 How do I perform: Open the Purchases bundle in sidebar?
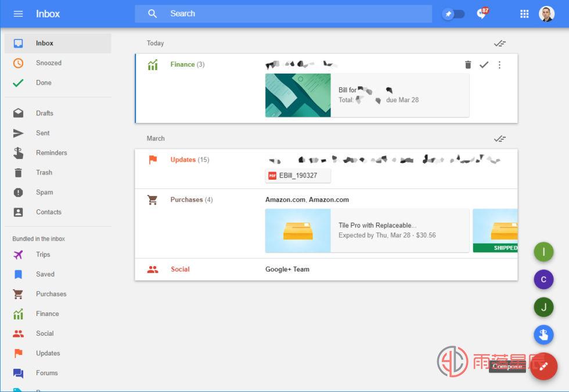[58, 294]
